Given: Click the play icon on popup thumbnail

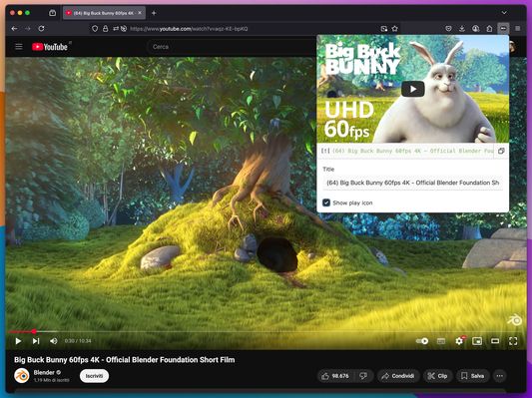Looking at the screenshot, I should [x=412, y=89].
